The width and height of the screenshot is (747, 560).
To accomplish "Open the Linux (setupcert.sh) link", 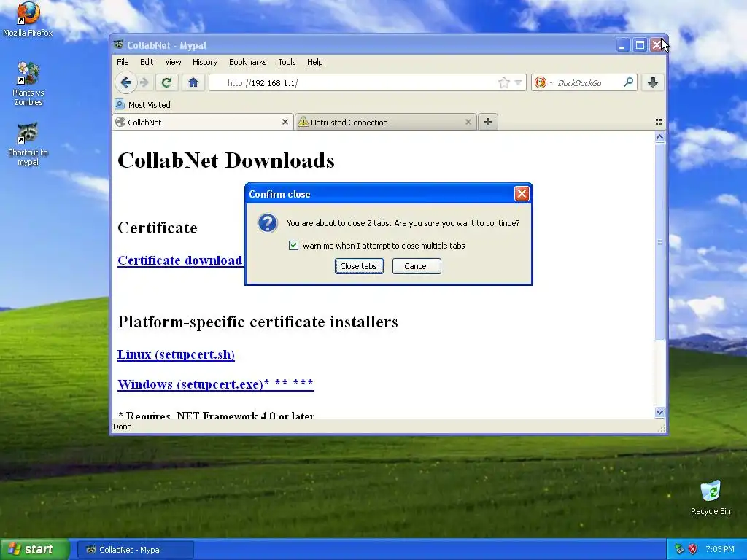I will click(x=176, y=355).
